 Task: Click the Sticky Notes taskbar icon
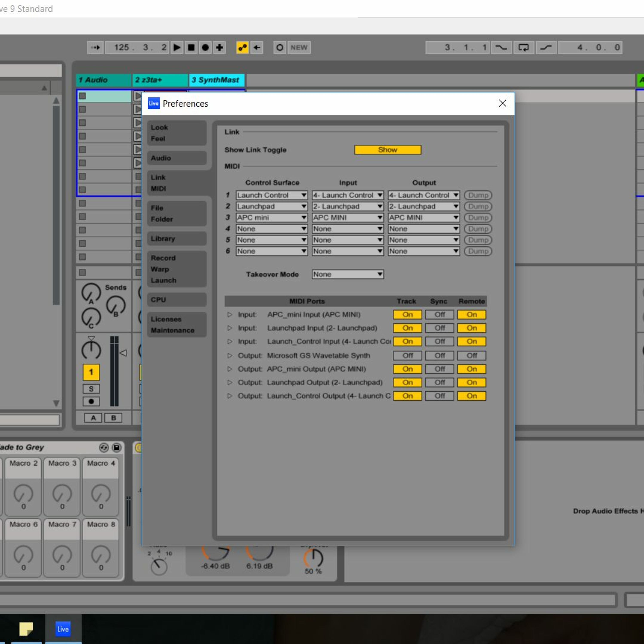coord(26,629)
